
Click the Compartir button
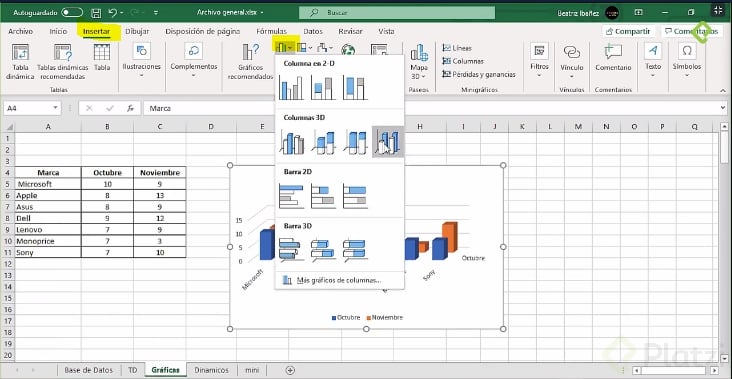[628, 31]
